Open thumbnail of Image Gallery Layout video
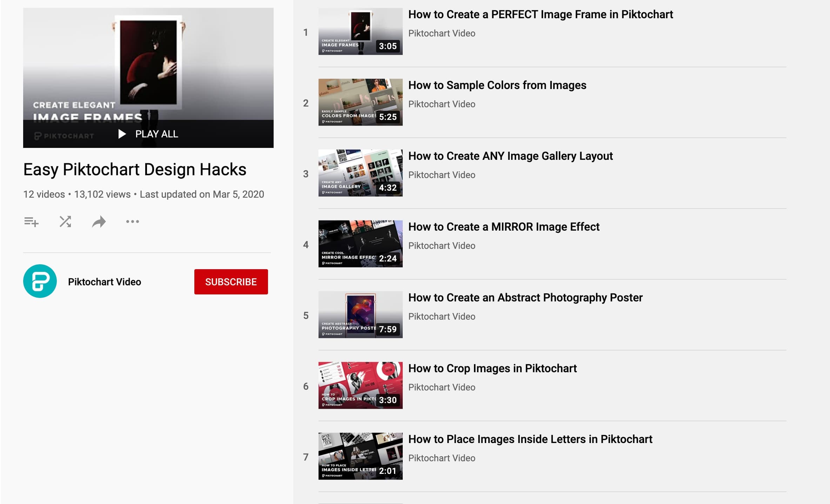The height and width of the screenshot is (504, 830). point(360,173)
